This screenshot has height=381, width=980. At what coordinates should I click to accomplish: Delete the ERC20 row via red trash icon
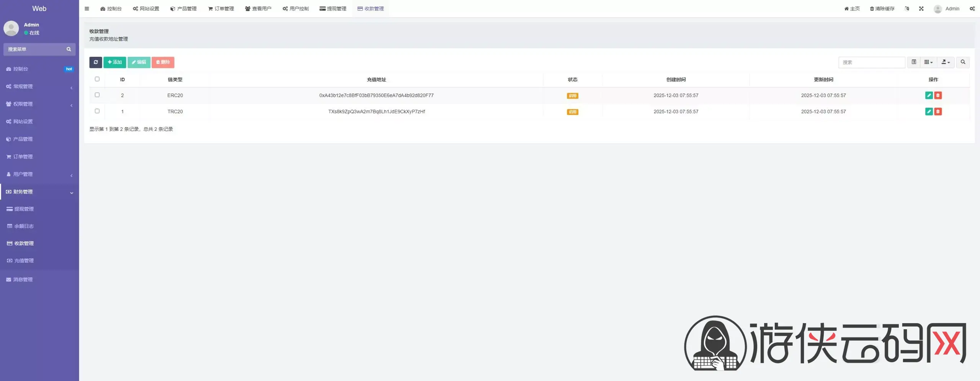click(x=938, y=95)
